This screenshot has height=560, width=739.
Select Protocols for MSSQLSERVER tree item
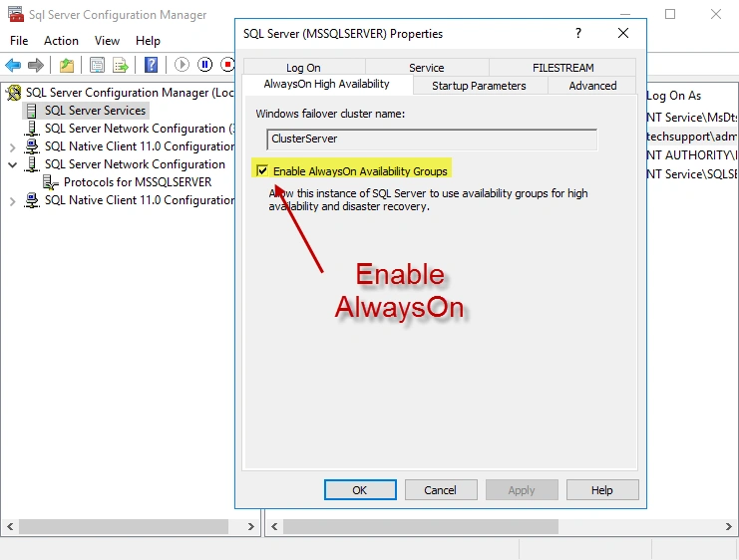pyautogui.click(x=138, y=182)
